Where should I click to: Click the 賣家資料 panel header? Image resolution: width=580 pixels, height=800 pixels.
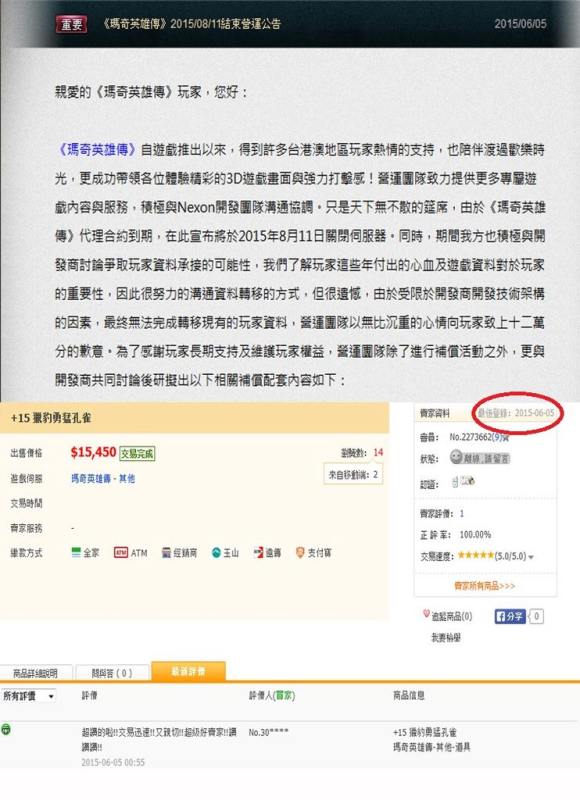click(x=435, y=413)
